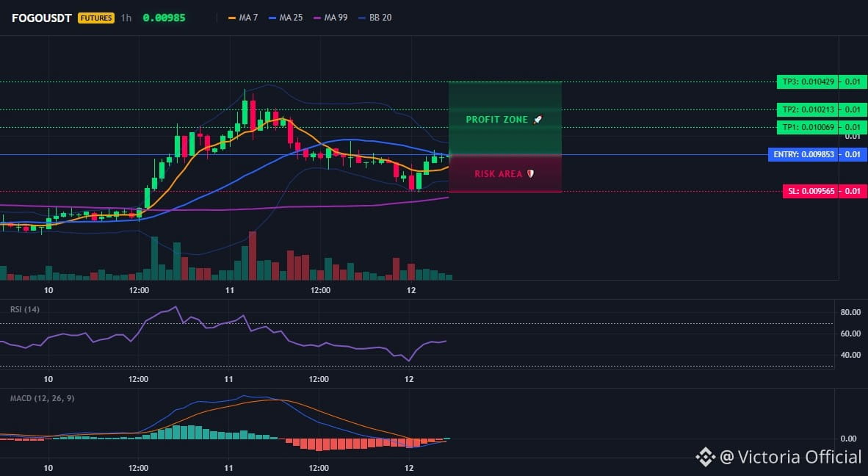The image size is (868, 476).
Task: Click the MACD 0.00 axis value
Action: [x=849, y=439]
